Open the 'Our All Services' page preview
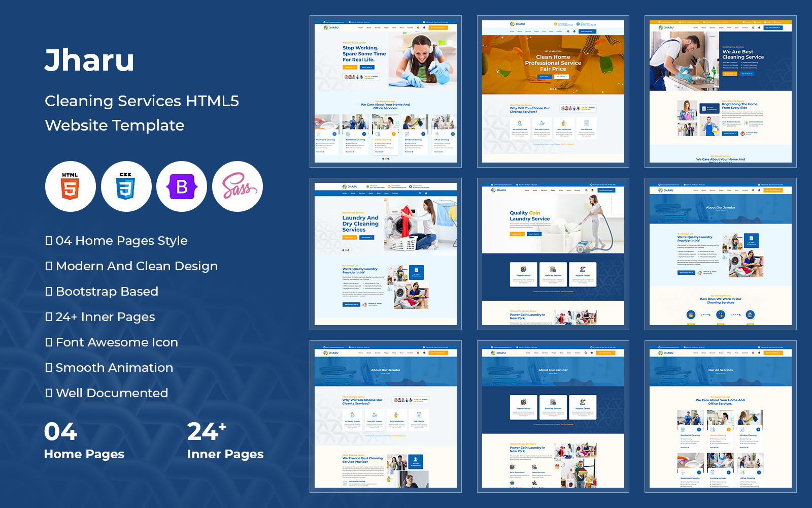This screenshot has width=812, height=508. coord(721,417)
